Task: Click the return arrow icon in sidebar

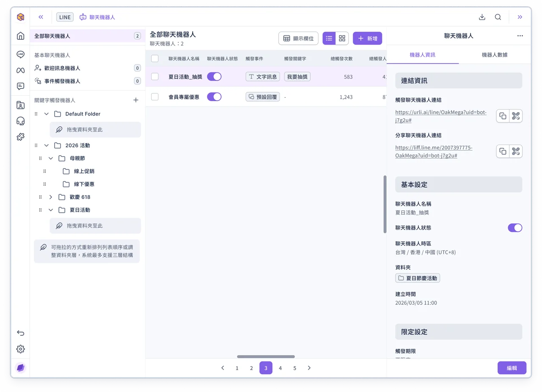Action: click(x=20, y=333)
